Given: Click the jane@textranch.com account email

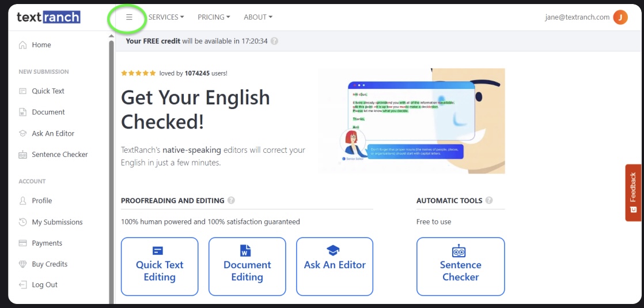Looking at the screenshot, I should 577,17.
